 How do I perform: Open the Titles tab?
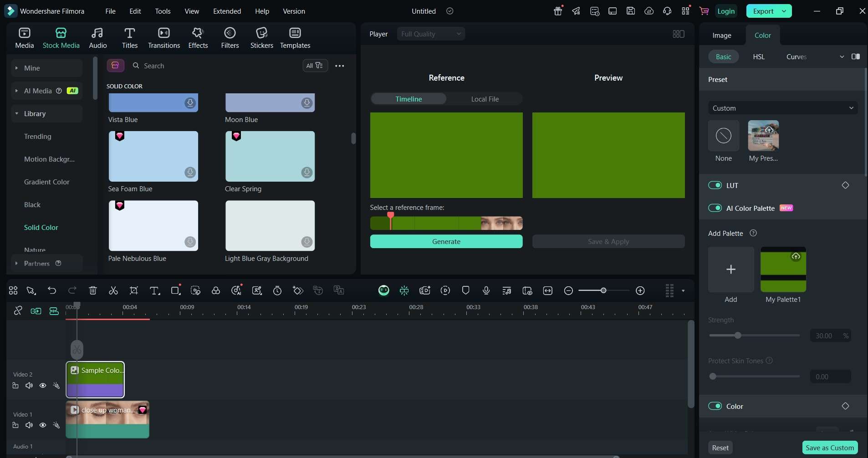[130, 38]
